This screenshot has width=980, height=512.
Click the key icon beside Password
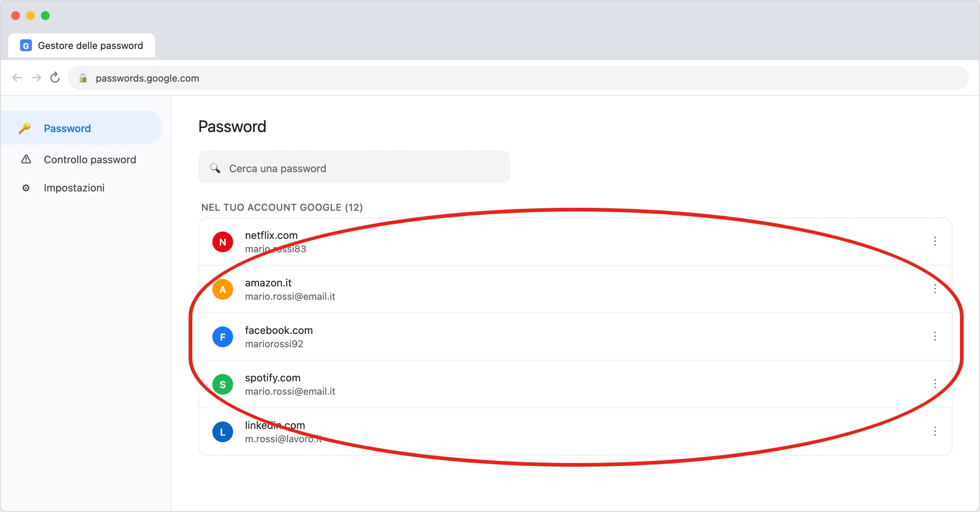[x=25, y=128]
